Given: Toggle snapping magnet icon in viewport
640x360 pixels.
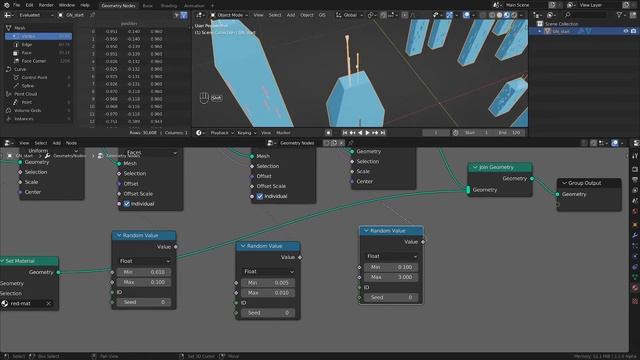Looking at the screenshot, I should pos(383,15).
